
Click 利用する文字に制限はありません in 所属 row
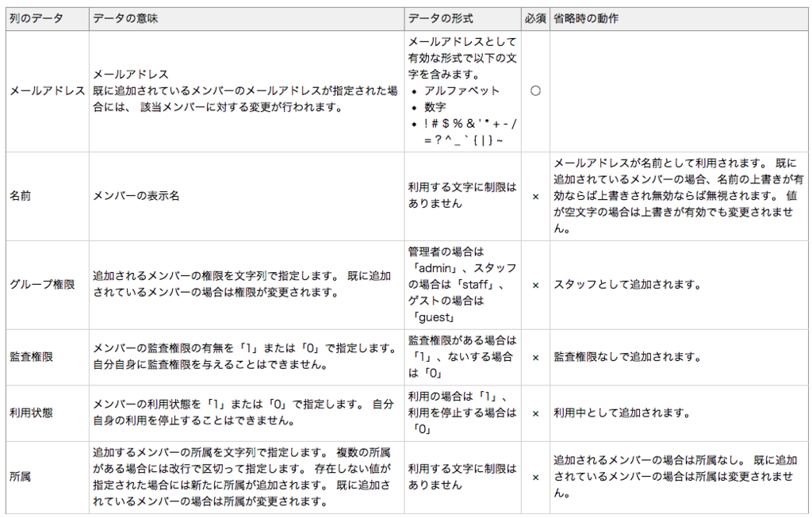[462, 477]
